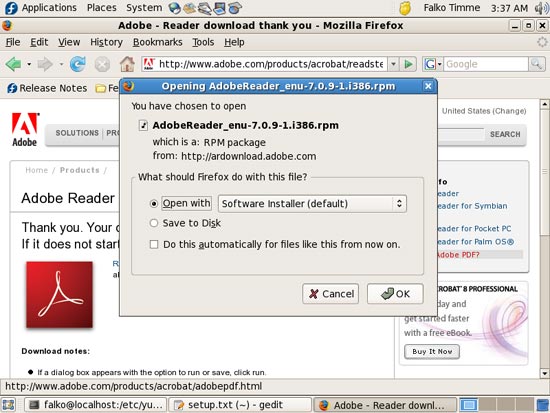Go to the Firefox home page
This screenshot has height=413, width=550.
(127, 64)
